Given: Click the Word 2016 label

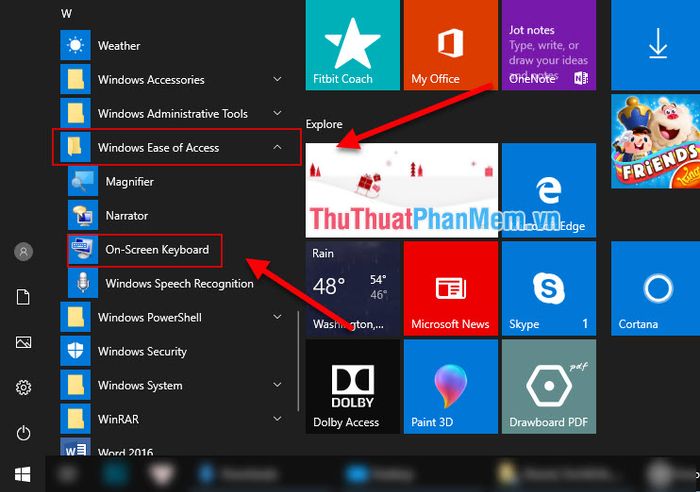Looking at the screenshot, I should [x=125, y=451].
